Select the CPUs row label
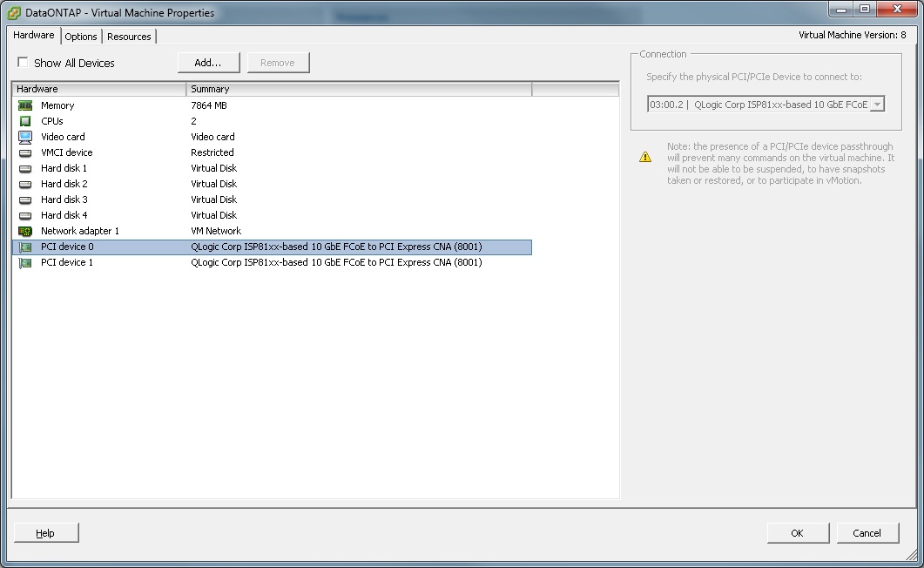Screen dimensions: 924x568 (x=52, y=121)
